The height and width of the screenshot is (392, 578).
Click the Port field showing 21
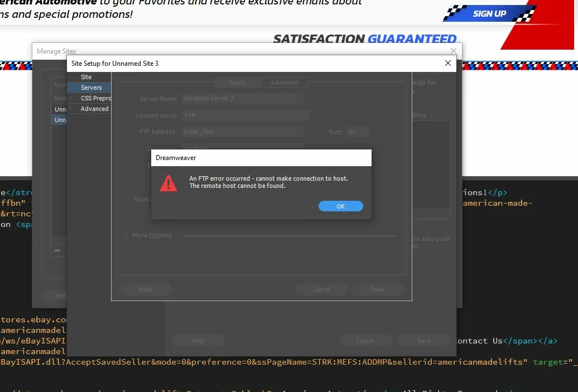point(357,132)
